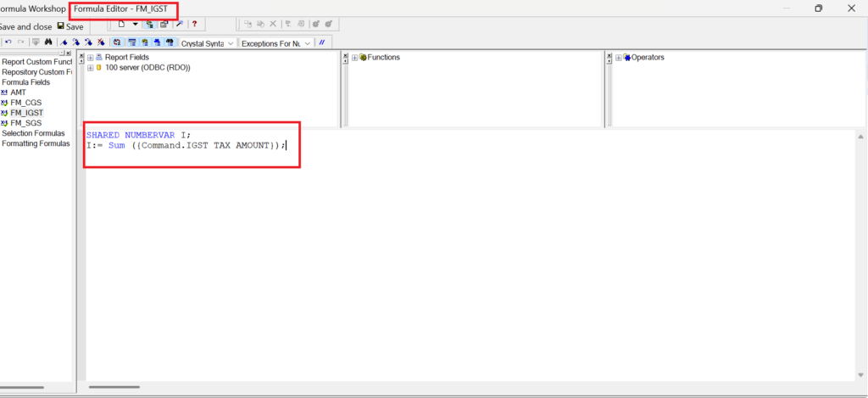The height and width of the screenshot is (398, 868).
Task: Expand the Functions tree node
Action: (355, 58)
